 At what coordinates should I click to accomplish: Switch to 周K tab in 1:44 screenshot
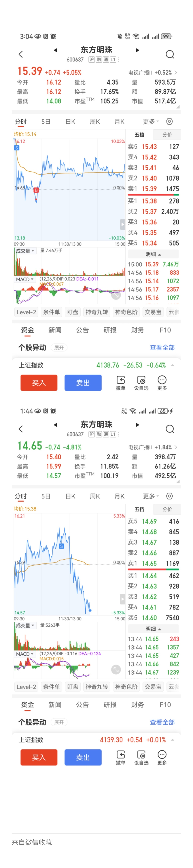click(x=95, y=496)
